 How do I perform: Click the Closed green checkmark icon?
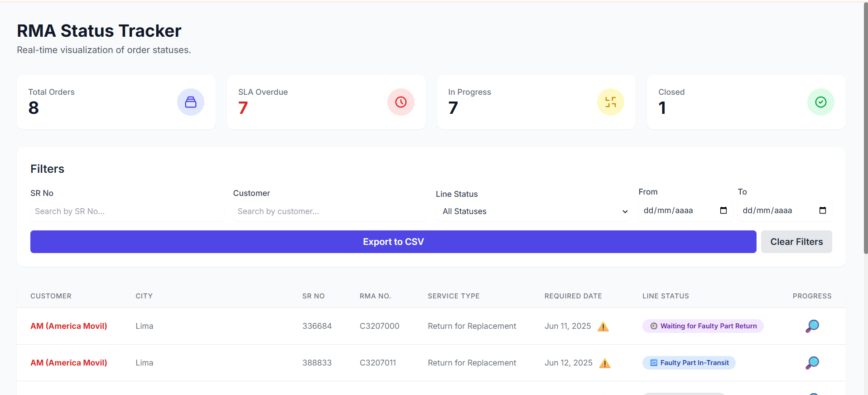pyautogui.click(x=821, y=102)
